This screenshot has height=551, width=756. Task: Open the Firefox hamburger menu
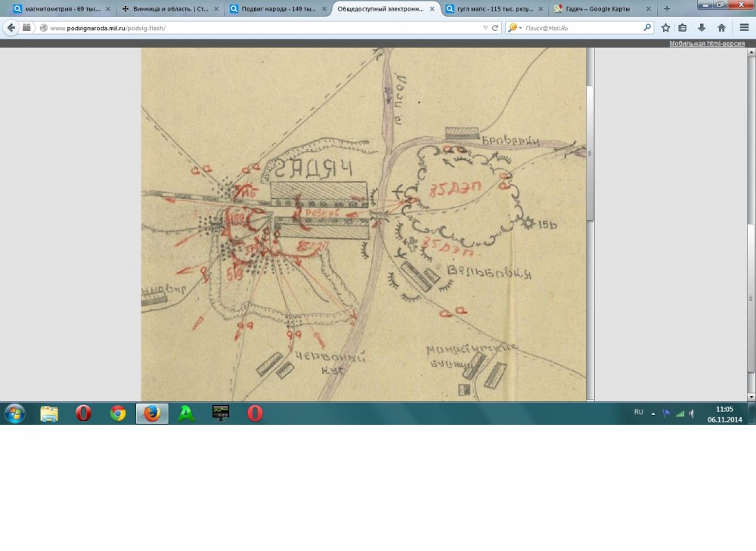tap(744, 28)
